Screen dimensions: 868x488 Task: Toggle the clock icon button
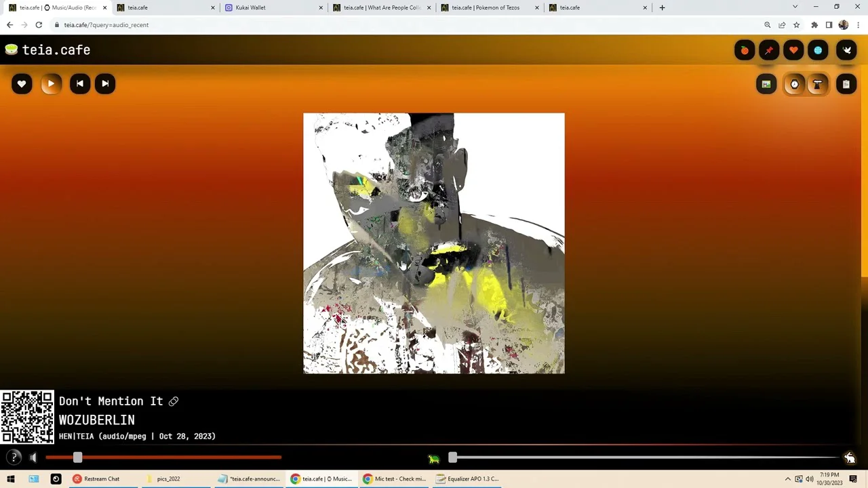click(794, 84)
